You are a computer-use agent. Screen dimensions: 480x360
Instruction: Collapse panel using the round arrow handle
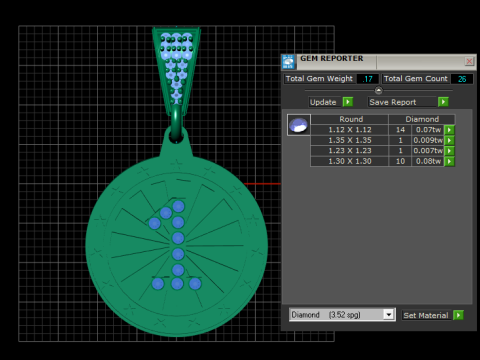pyautogui.click(x=378, y=90)
